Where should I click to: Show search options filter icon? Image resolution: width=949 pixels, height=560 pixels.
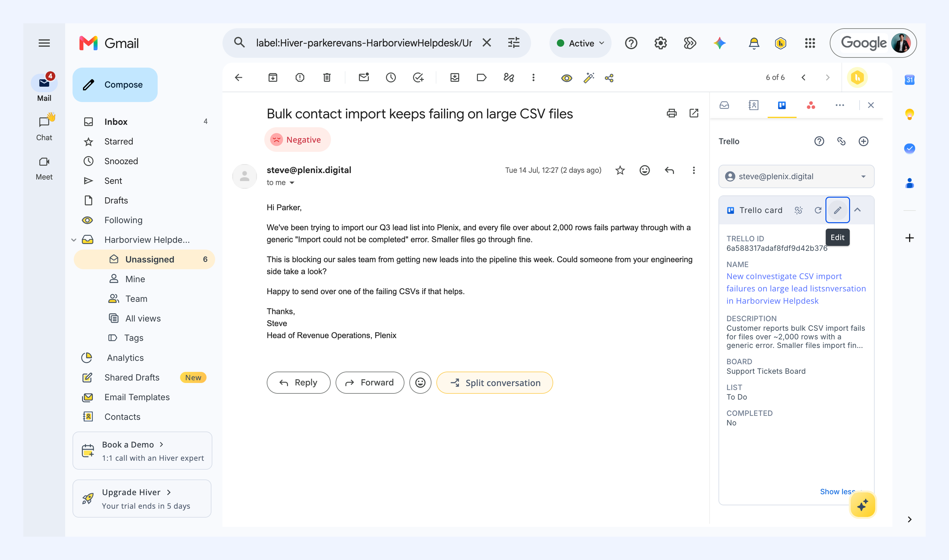(514, 43)
